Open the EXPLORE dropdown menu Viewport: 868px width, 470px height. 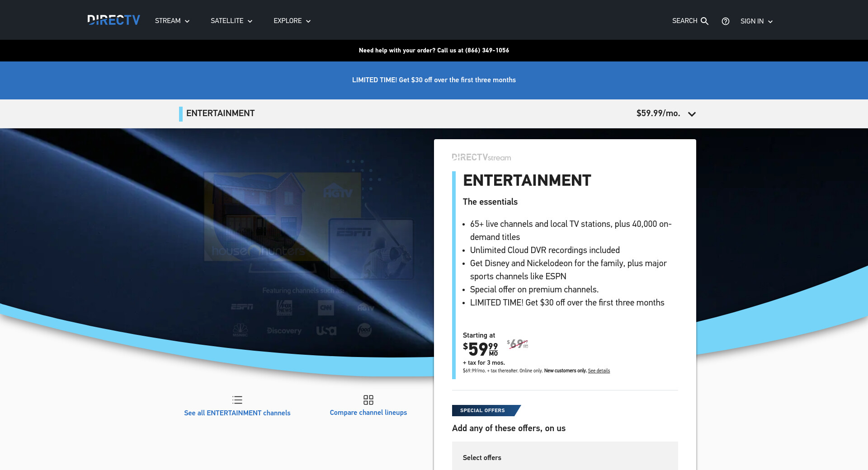pyautogui.click(x=292, y=21)
